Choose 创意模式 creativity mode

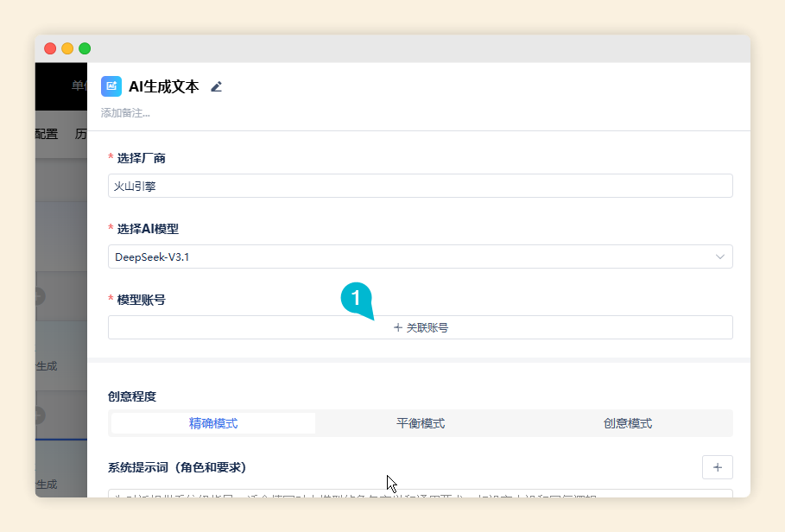[628, 423]
